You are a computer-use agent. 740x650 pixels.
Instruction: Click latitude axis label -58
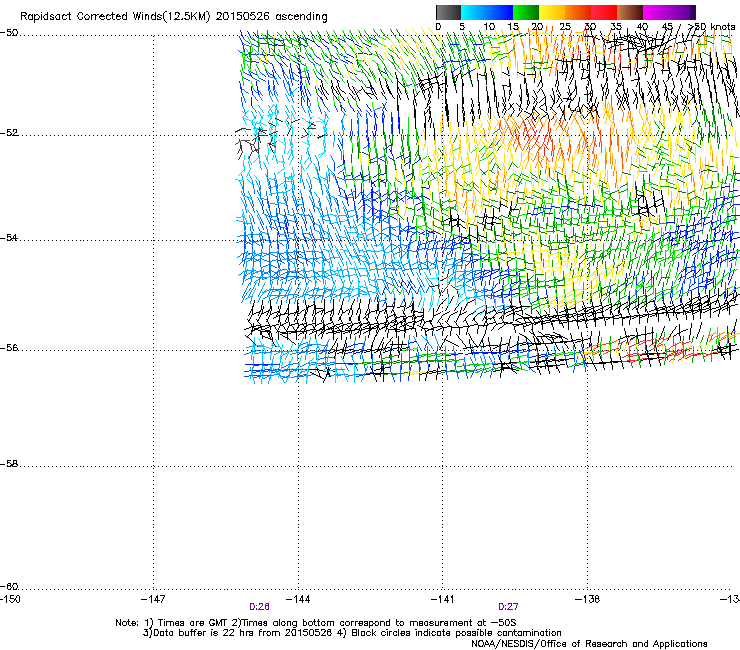[9, 464]
